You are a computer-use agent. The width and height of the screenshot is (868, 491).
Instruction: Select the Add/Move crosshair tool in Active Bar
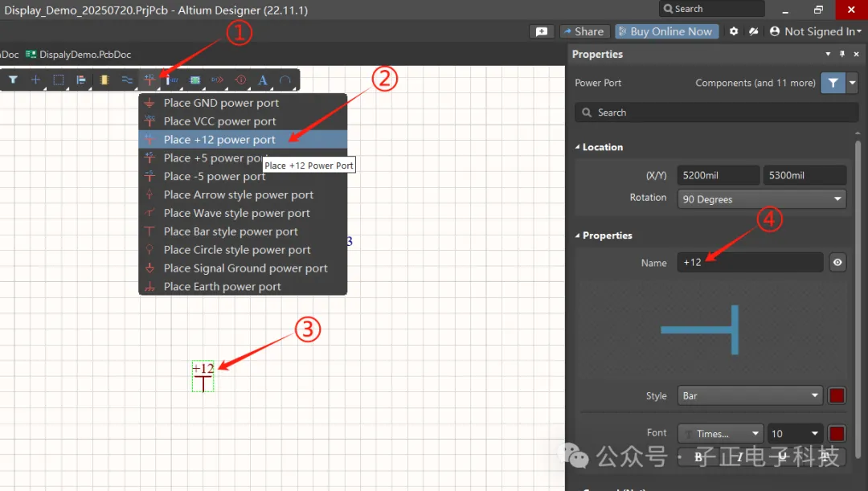click(35, 80)
